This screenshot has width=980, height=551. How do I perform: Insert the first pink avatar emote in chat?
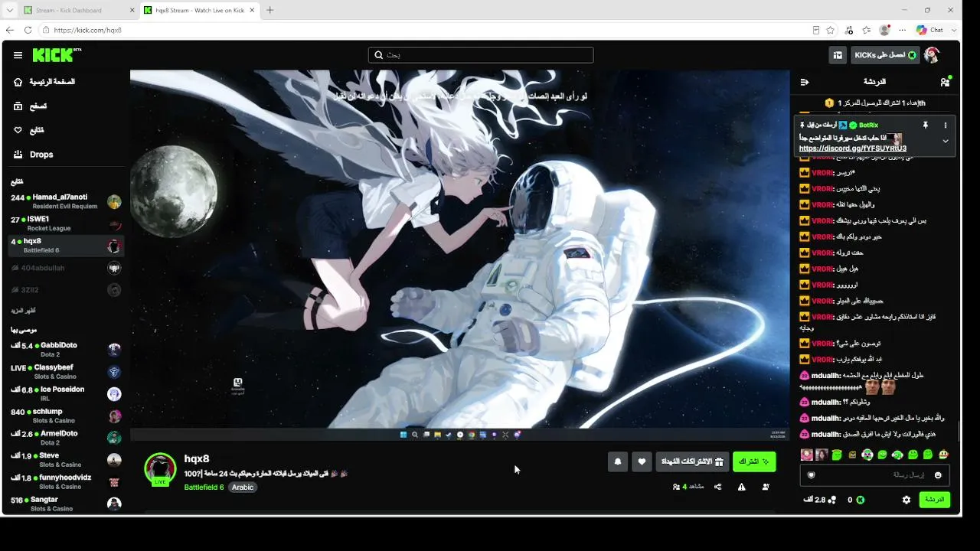pos(806,455)
